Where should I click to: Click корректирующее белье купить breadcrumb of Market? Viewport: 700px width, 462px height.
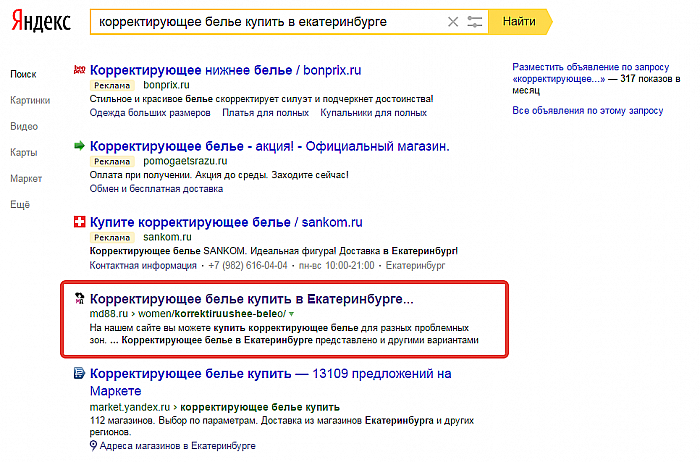[x=260, y=407]
